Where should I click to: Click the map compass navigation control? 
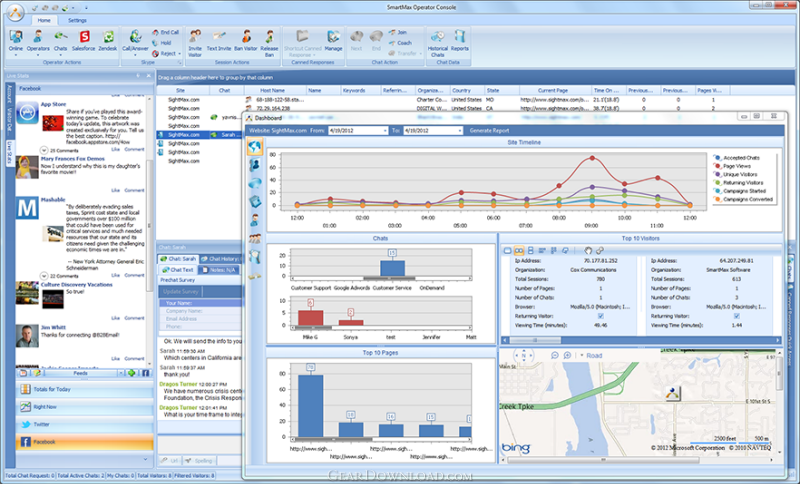523,355
